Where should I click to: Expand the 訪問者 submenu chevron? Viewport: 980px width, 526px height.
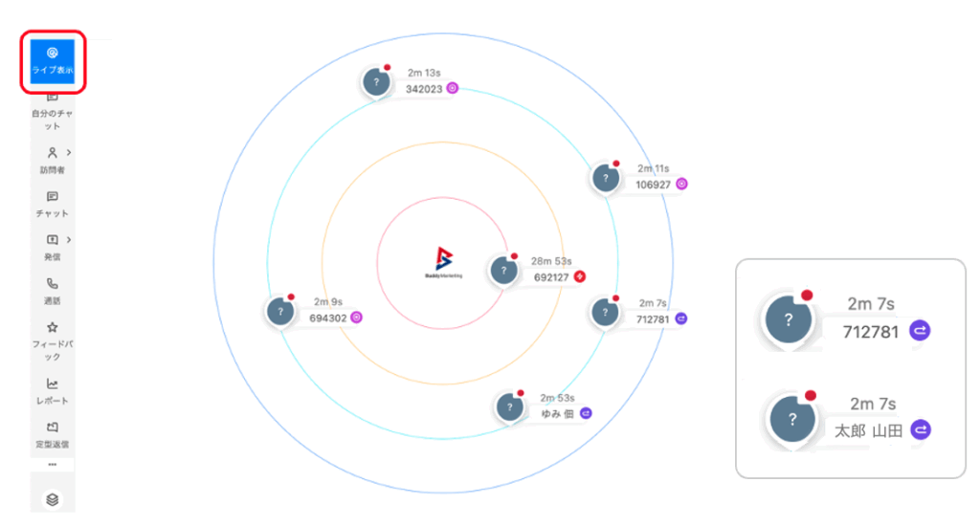tap(69, 153)
